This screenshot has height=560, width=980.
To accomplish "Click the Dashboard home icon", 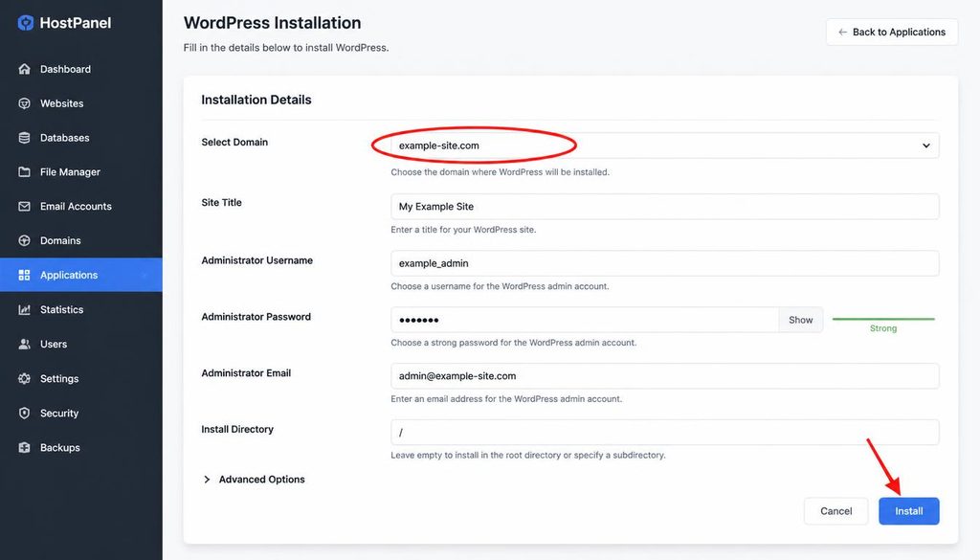I will coord(24,69).
